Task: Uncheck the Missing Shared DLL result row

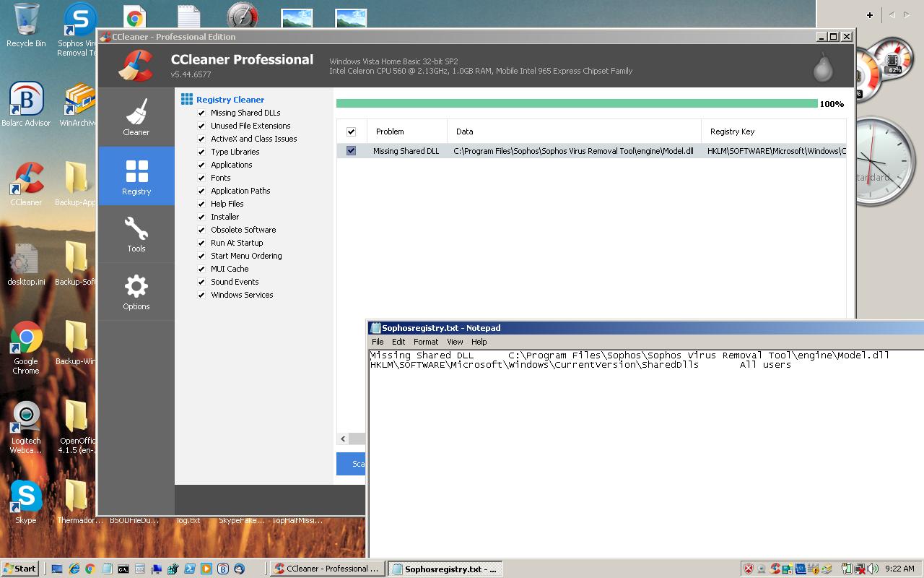Action: 351,151
